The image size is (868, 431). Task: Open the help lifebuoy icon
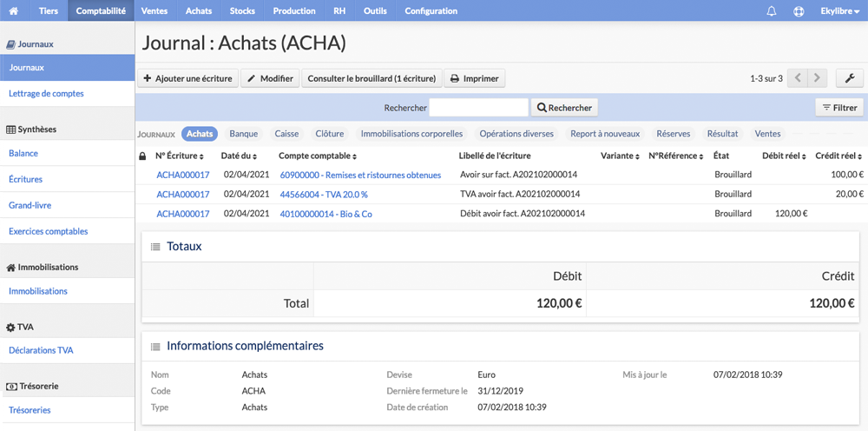point(799,11)
